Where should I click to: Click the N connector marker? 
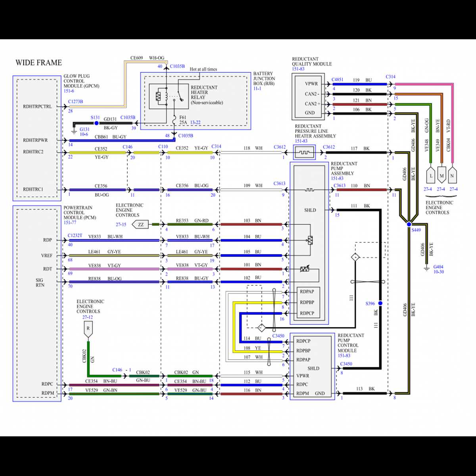pos(452,175)
